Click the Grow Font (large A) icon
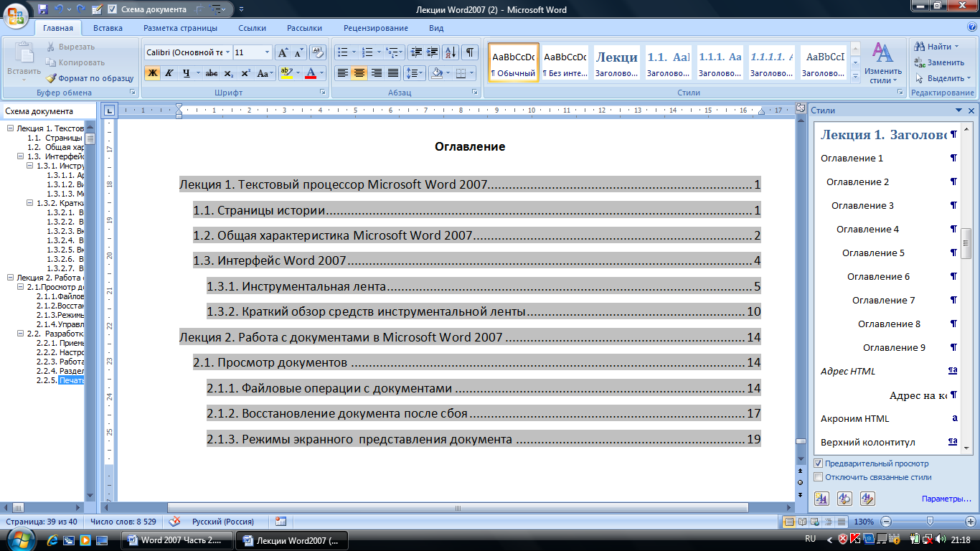 click(283, 52)
